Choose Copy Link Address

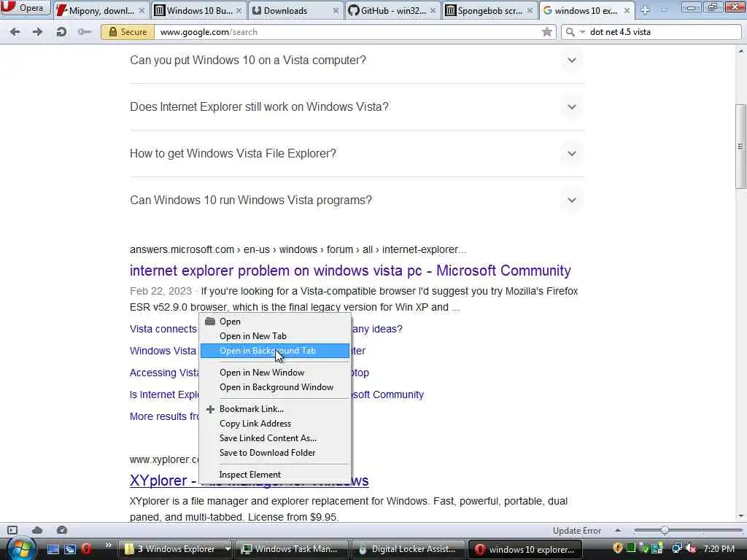click(274, 424)
